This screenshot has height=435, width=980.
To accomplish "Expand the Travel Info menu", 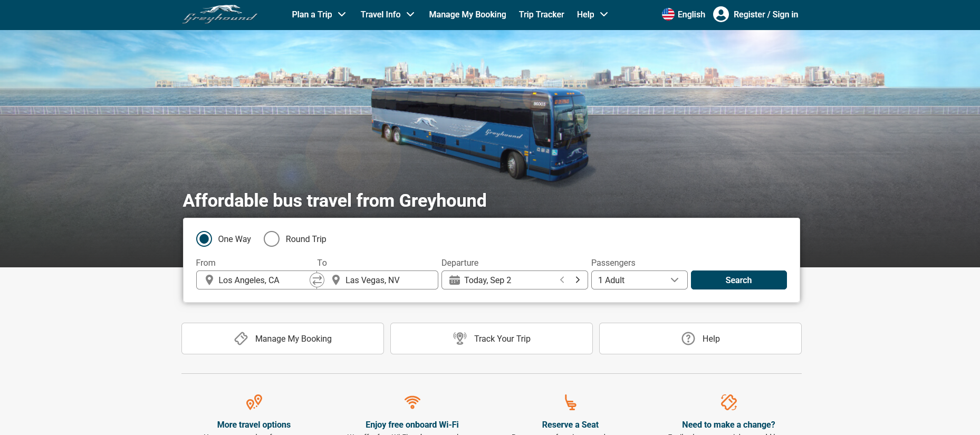I will [x=387, y=14].
